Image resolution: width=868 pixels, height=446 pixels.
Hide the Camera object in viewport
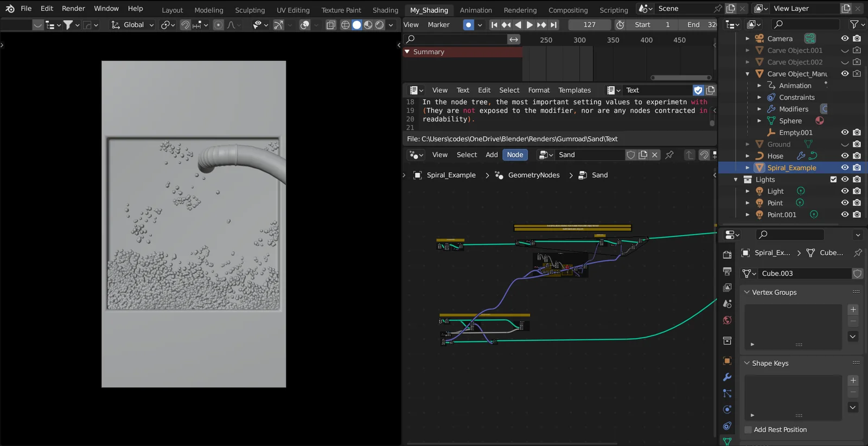pos(845,38)
